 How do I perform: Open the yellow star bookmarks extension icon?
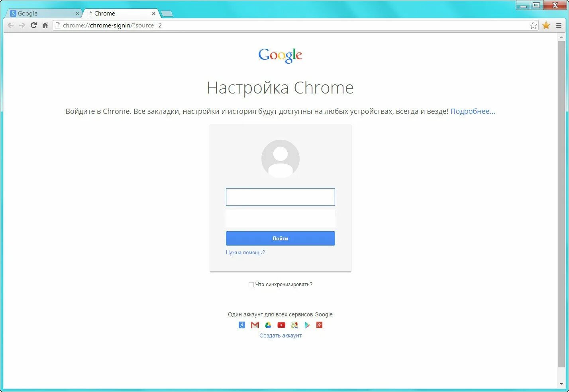coord(546,25)
